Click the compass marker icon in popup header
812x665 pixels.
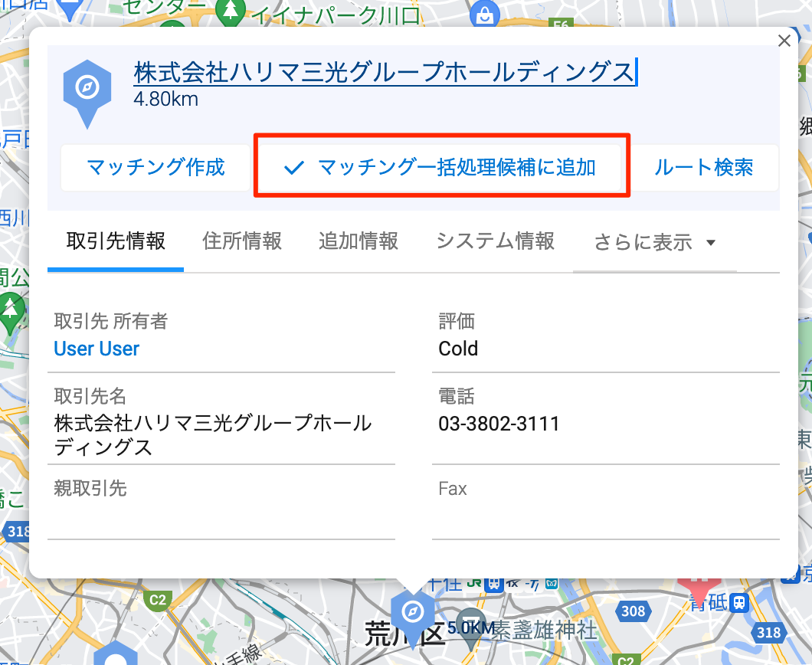tap(87, 93)
